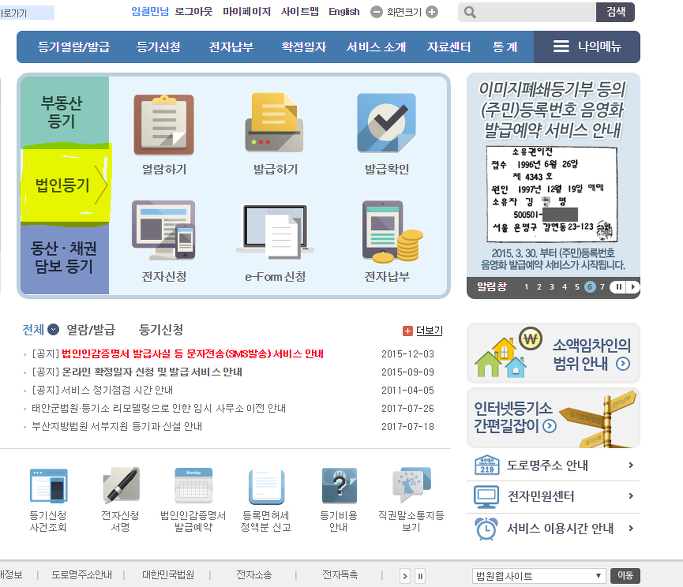Open 도로명주소 안내 from its address-plate icon
Viewport: 683px width, 587px height.
[487, 465]
